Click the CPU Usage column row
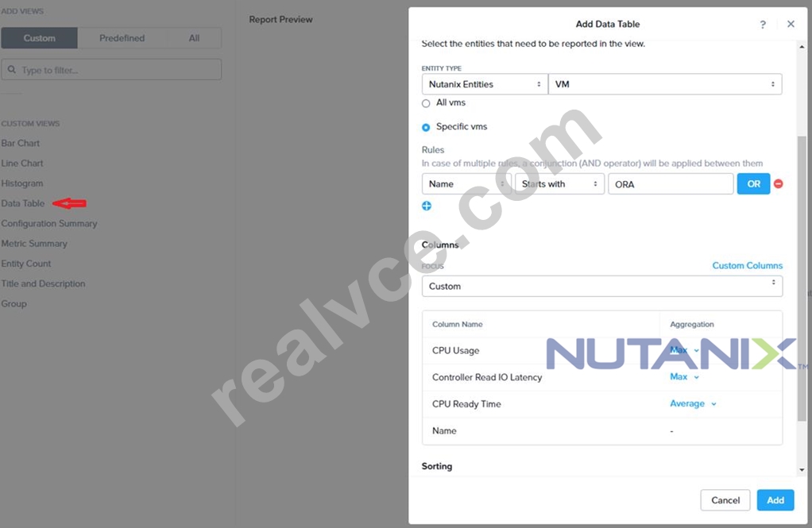The image size is (812, 528). (601, 350)
